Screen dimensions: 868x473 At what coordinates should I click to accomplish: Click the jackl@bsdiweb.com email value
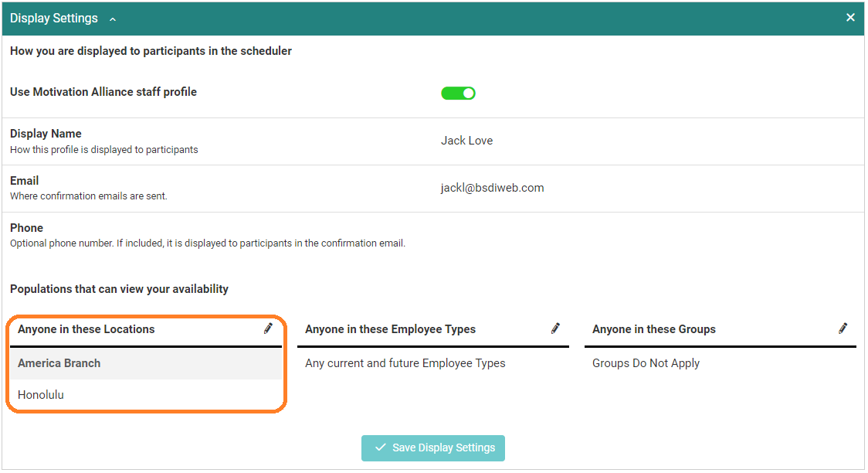tap(492, 188)
